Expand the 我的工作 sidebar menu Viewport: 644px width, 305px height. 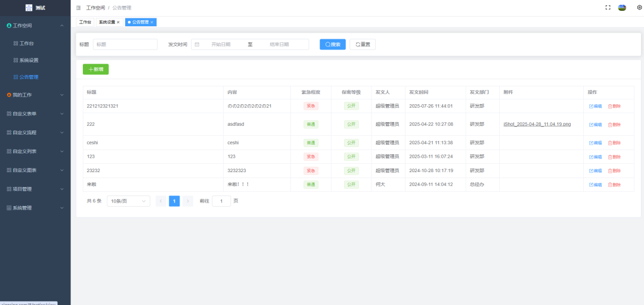35,95
